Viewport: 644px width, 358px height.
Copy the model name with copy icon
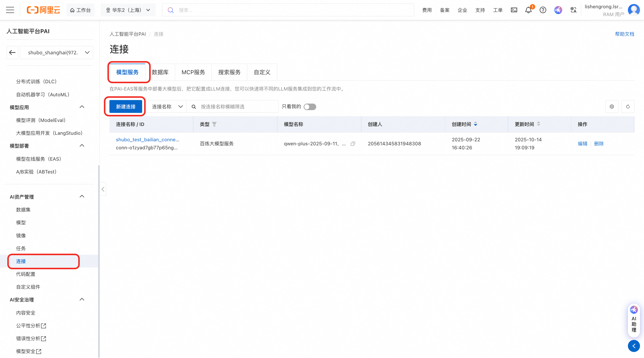[x=353, y=144]
